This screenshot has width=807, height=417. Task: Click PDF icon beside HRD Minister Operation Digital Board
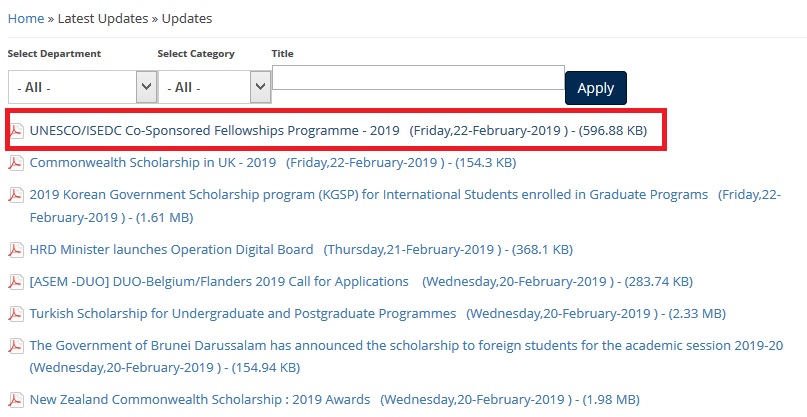point(16,250)
